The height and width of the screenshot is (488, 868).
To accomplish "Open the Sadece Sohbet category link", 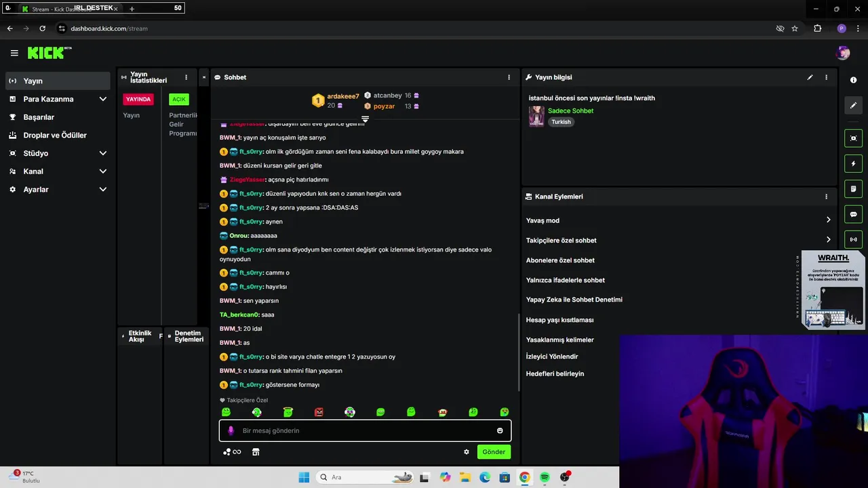I will coord(570,110).
